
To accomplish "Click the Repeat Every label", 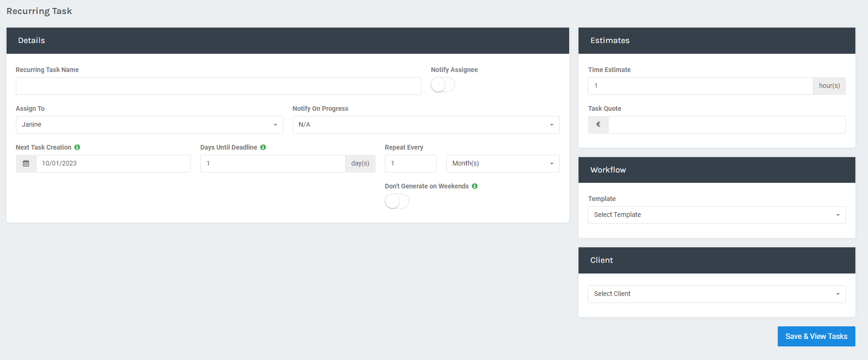I will (x=404, y=147).
